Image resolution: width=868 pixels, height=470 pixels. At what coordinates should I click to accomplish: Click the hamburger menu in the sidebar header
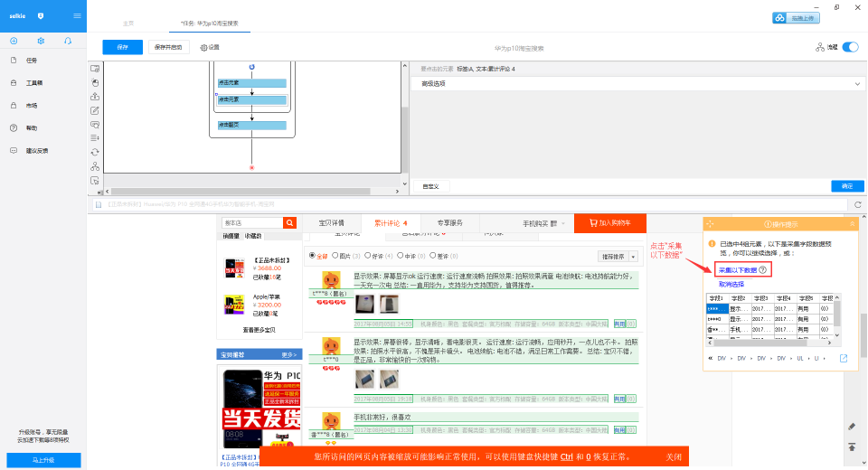coord(77,15)
